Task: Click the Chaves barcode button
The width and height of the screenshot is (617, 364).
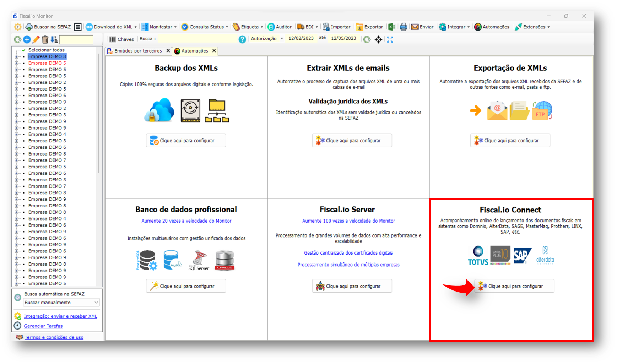Action: click(121, 39)
